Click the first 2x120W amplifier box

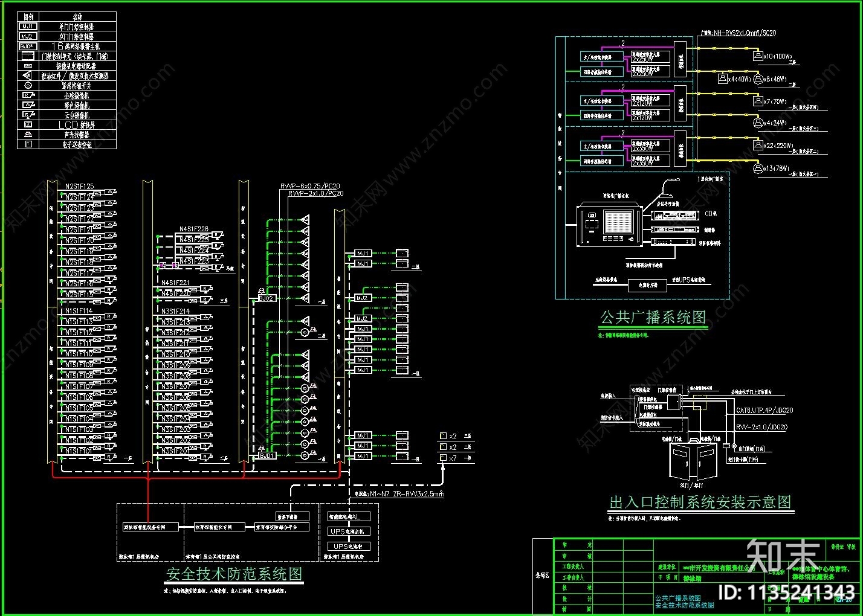[650, 101]
